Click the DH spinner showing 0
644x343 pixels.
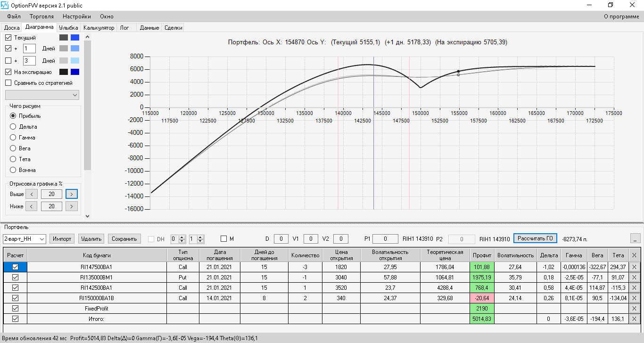178,239
